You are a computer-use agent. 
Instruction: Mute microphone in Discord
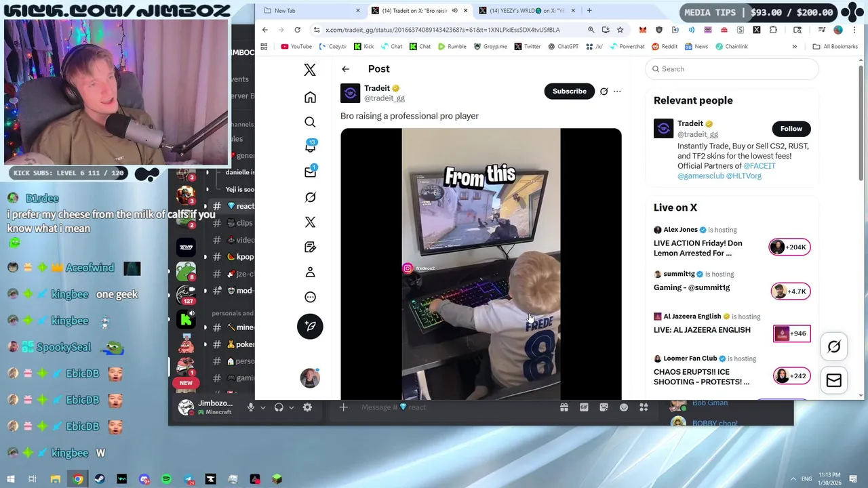[x=251, y=407]
